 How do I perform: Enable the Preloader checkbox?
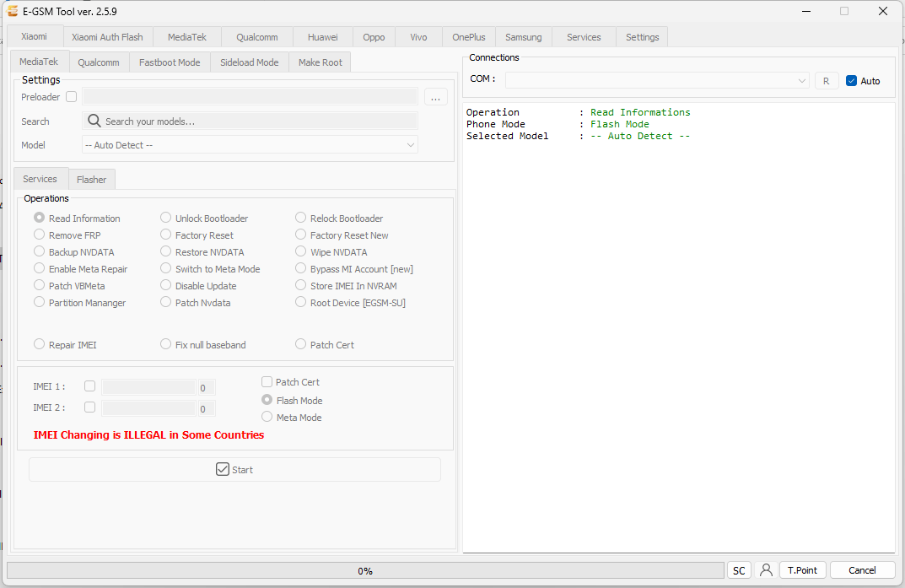click(71, 96)
